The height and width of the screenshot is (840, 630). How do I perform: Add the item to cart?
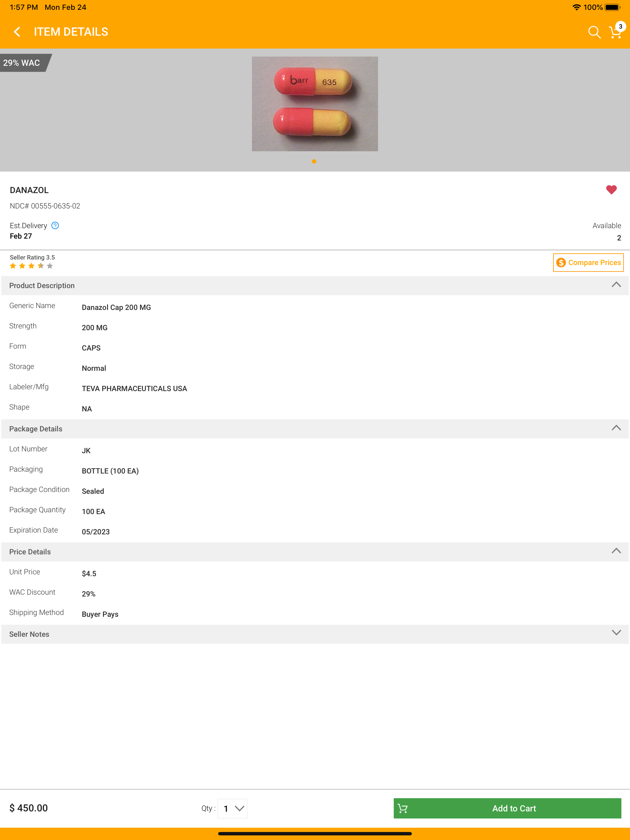point(507,808)
